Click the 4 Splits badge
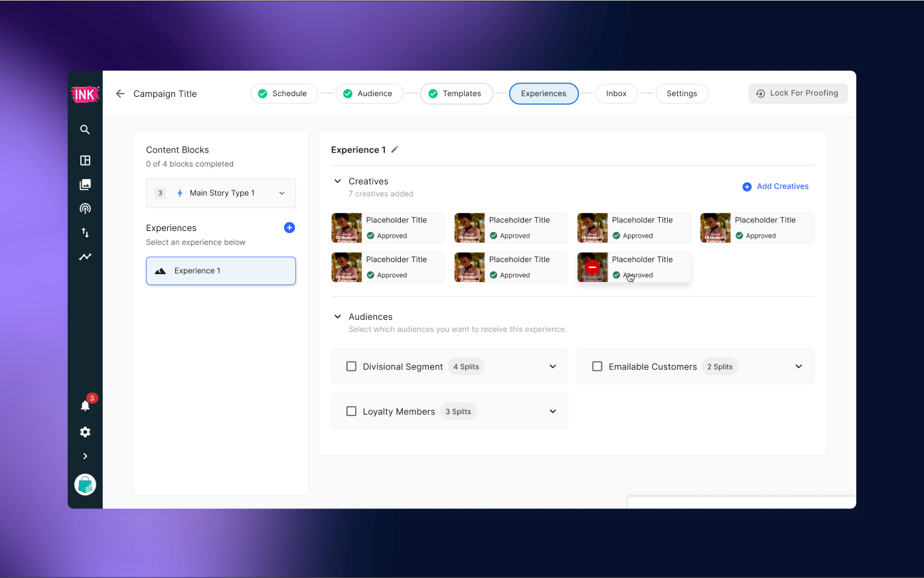 [x=466, y=366]
